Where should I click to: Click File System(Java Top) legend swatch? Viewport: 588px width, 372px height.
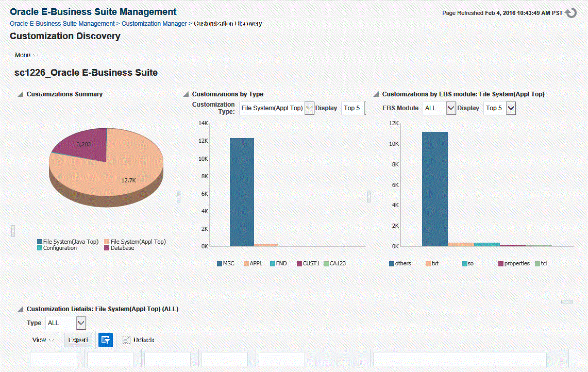tap(40, 242)
